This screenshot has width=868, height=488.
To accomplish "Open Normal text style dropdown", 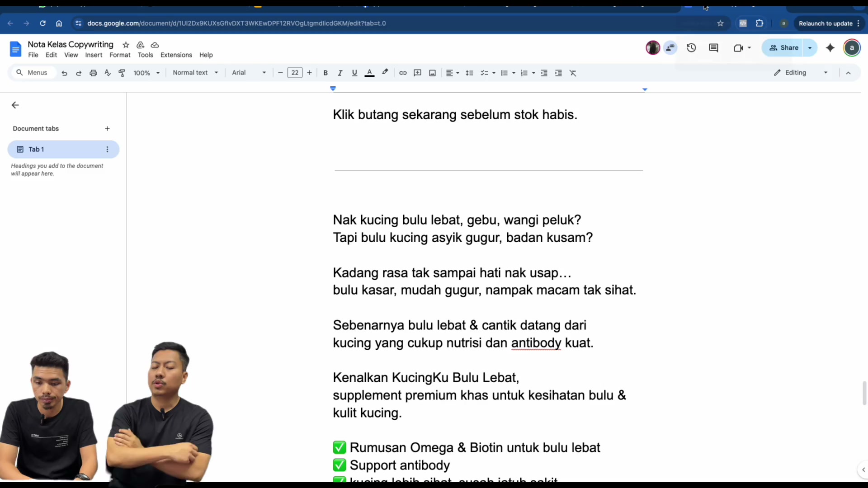I will point(195,73).
